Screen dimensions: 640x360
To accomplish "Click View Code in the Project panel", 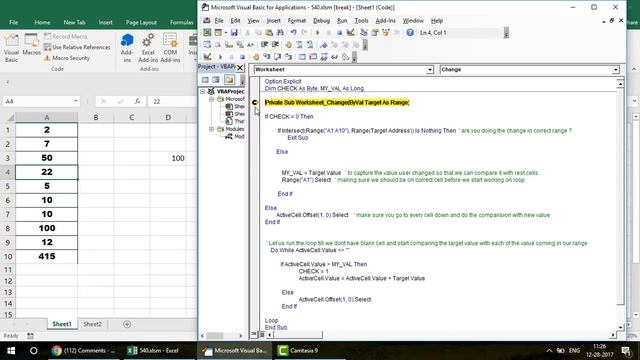I will click(205, 80).
